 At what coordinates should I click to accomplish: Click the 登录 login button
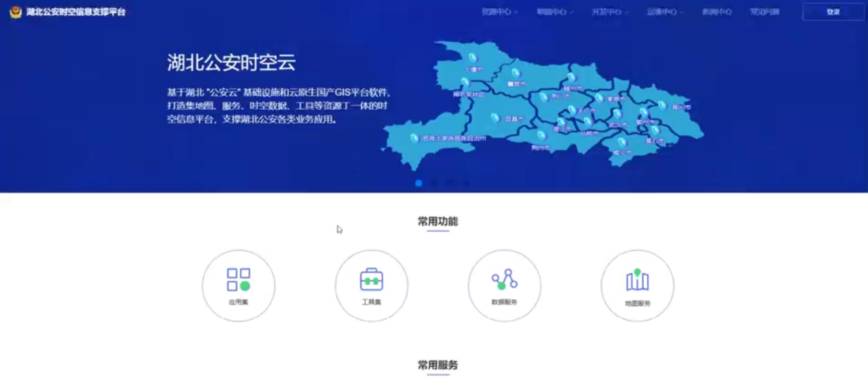pyautogui.click(x=833, y=12)
